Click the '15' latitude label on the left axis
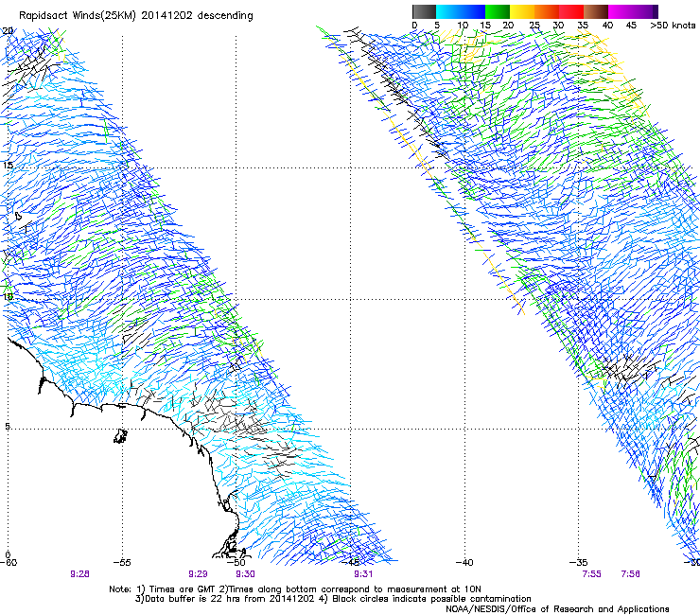 coord(8,166)
